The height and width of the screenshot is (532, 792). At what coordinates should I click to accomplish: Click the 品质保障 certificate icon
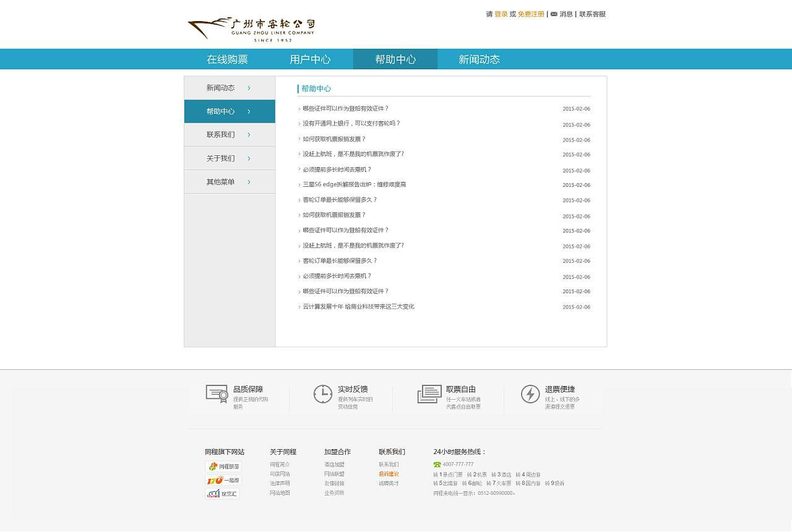click(x=217, y=394)
